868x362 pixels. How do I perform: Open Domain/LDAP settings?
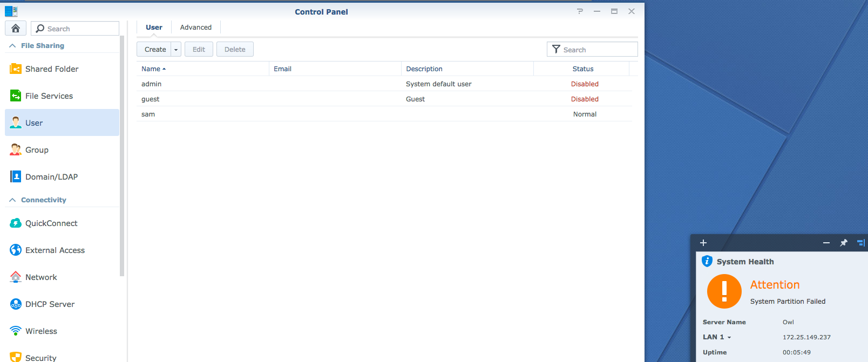click(51, 177)
